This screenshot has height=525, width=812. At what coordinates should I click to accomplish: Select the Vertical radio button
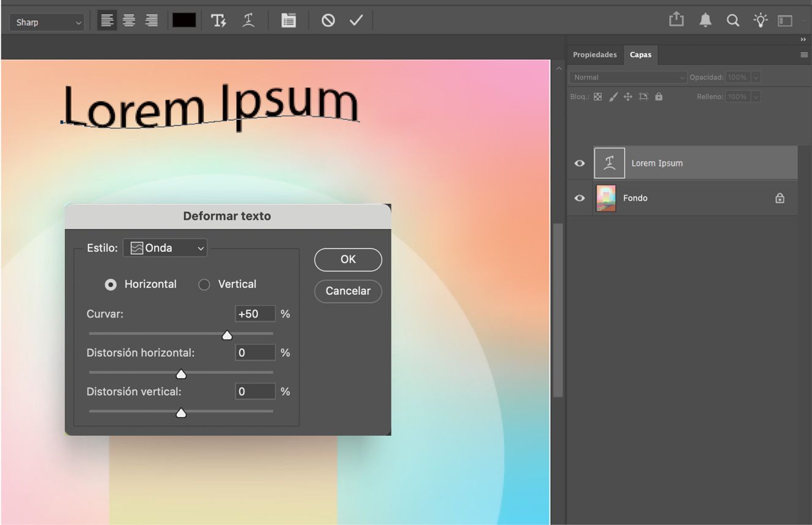click(204, 284)
